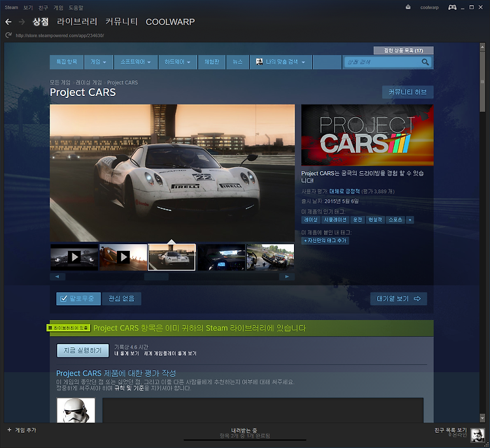Switch to the 라이브러리 main tab

[77, 22]
